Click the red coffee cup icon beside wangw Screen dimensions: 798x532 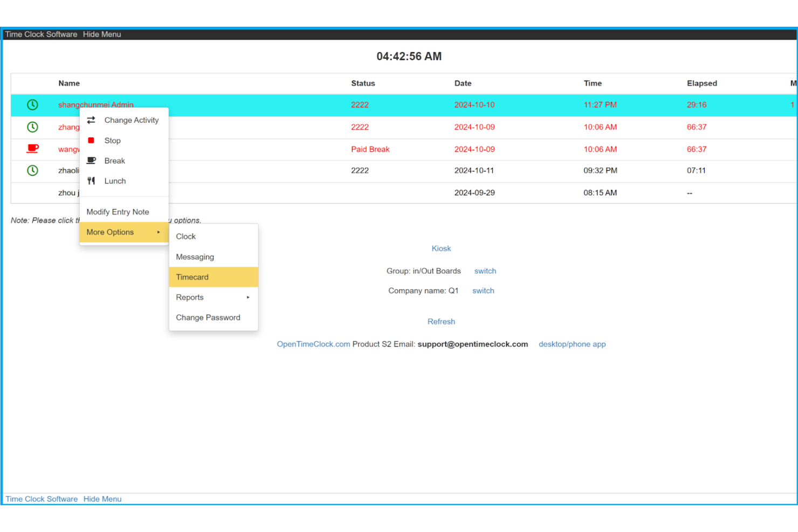(32, 149)
